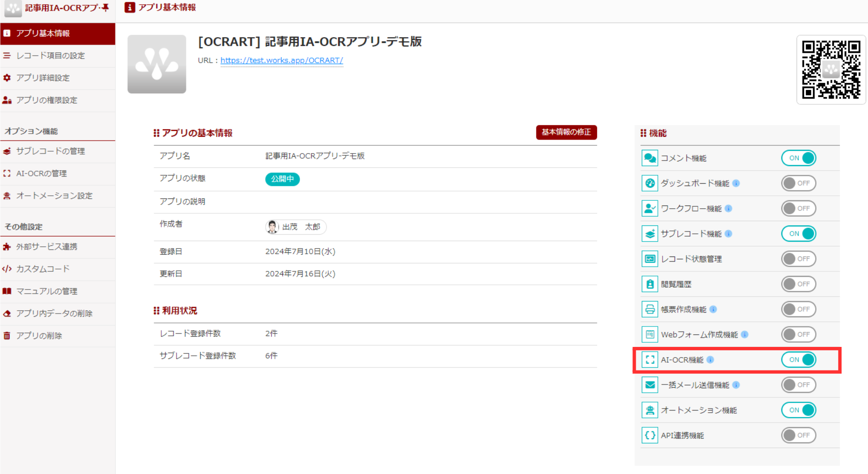Click the comment function speech bubble icon
Screen dimensions: 868x474
tap(650, 158)
